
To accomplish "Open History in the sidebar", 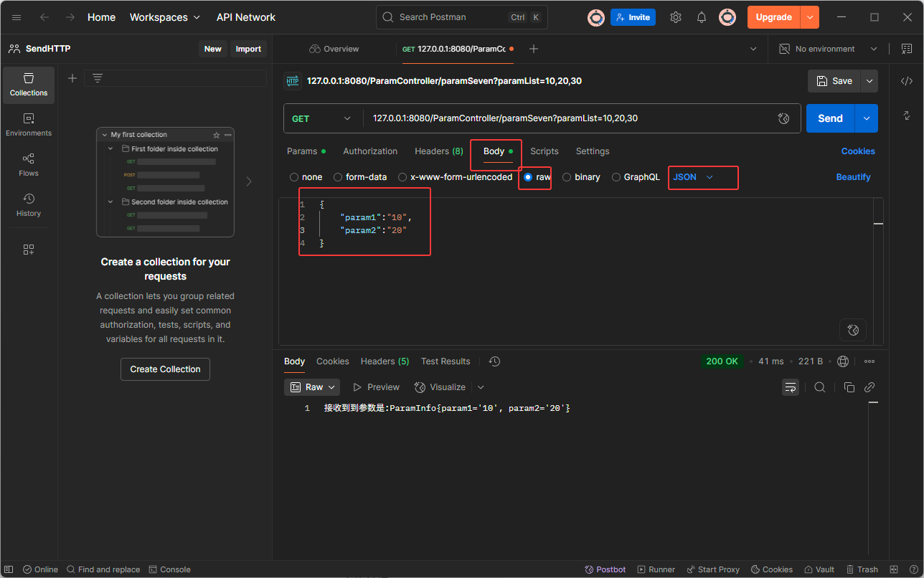I will (29, 206).
